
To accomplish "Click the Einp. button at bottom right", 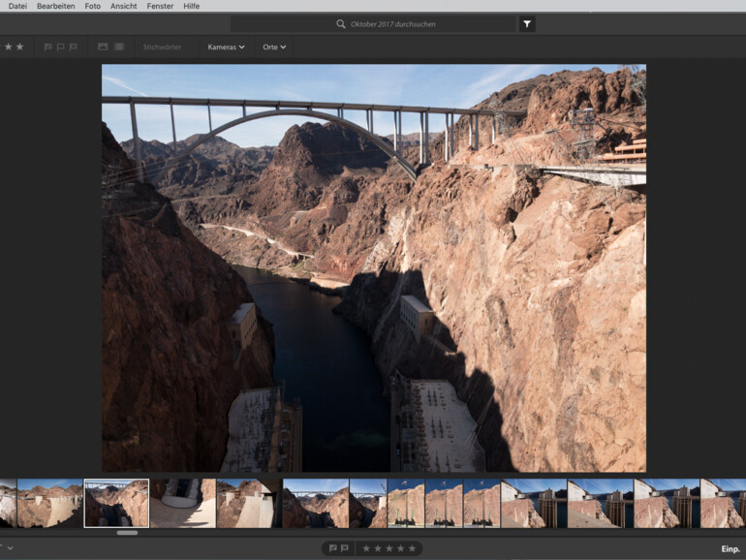I will pos(730,549).
